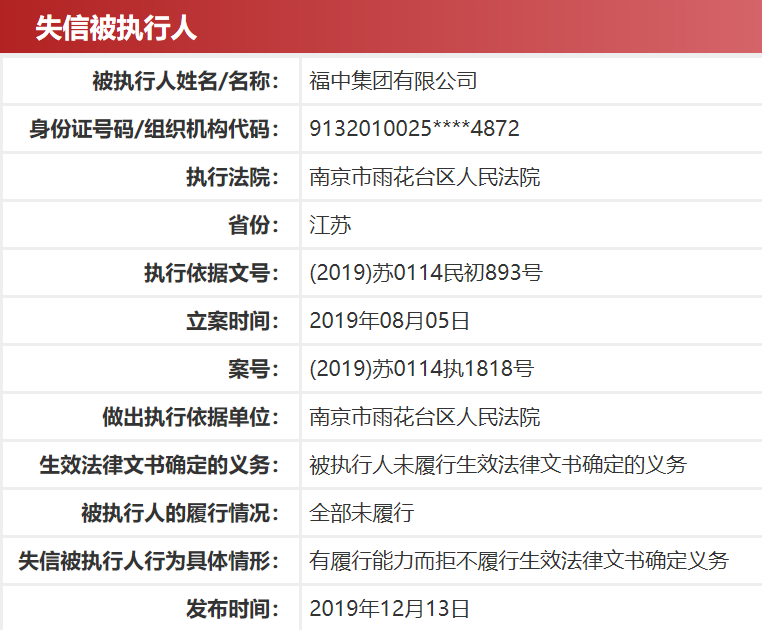The height and width of the screenshot is (630, 762).
Task: Select the 执行法院 label
Action: point(233,177)
